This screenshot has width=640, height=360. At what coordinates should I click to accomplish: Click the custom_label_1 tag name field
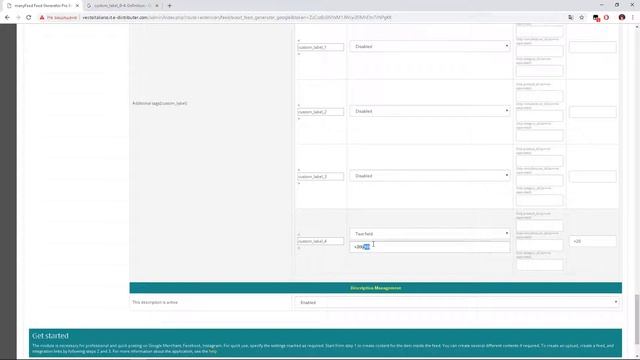[320, 47]
